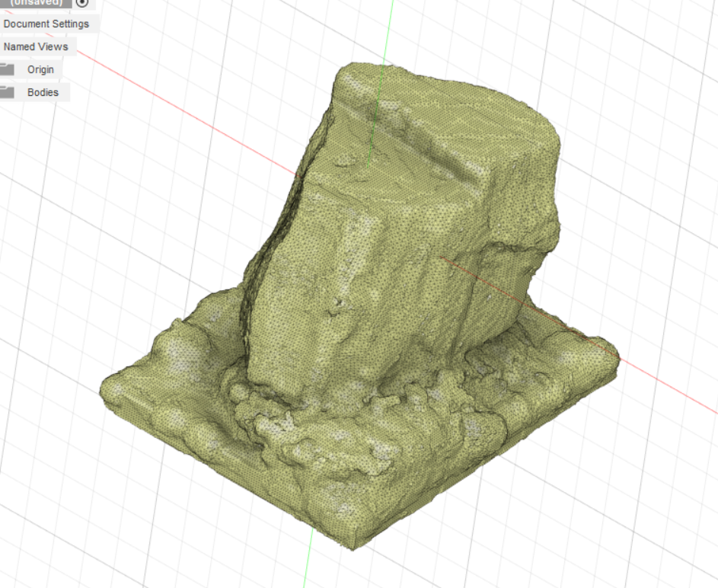The width and height of the screenshot is (718, 588).
Task: Open Document Settings in the browser tree
Action: (46, 24)
